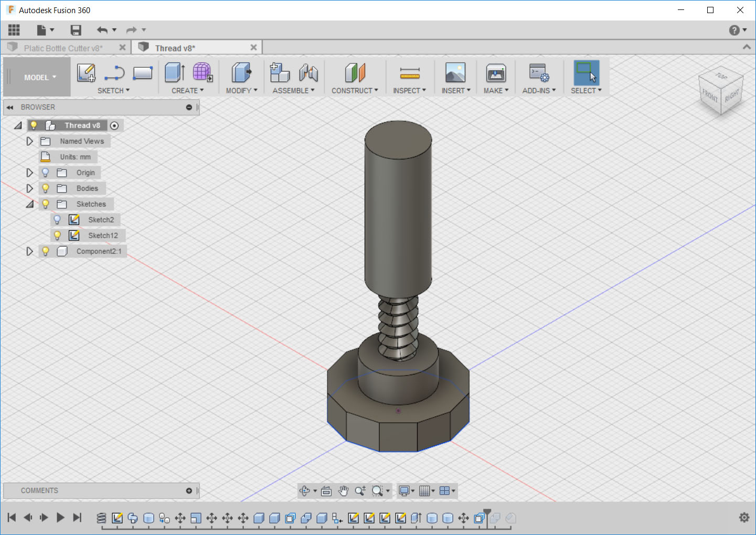Open the Display Settings dropdown

pyautogui.click(x=407, y=491)
